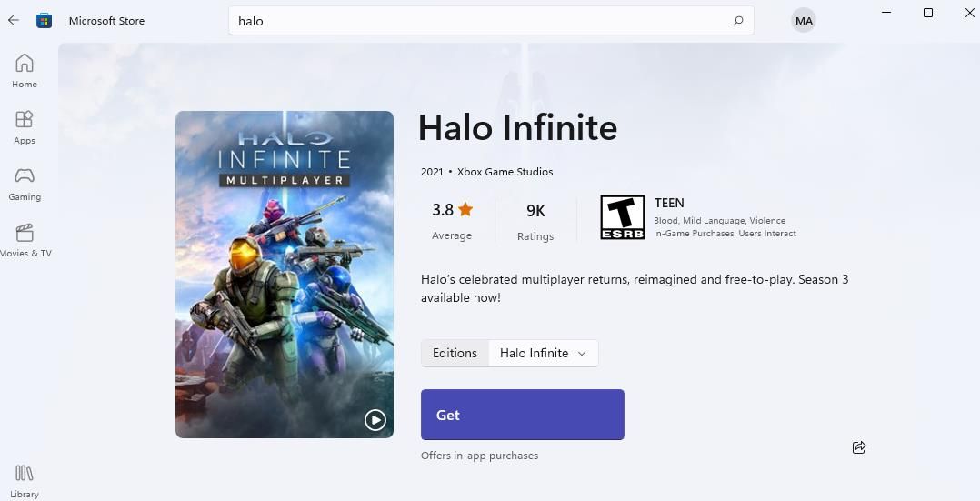The height and width of the screenshot is (501, 980).
Task: Open the Home section in sidebar
Action: click(x=25, y=71)
